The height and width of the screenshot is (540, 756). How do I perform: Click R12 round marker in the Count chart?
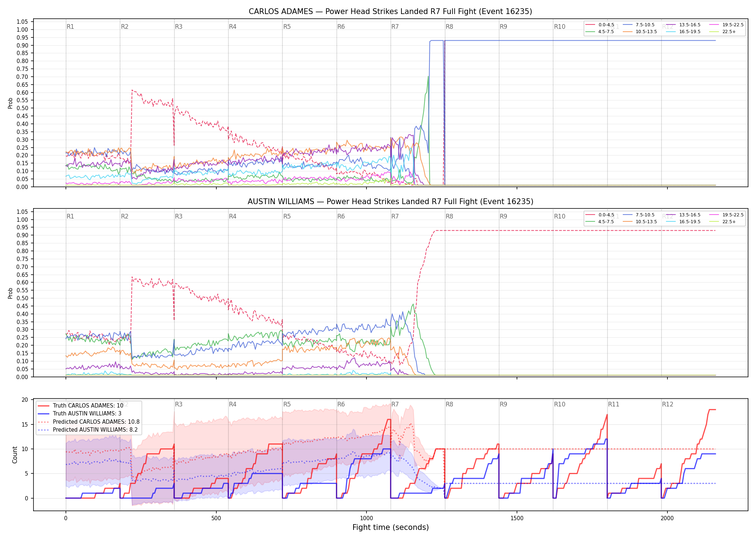point(667,404)
